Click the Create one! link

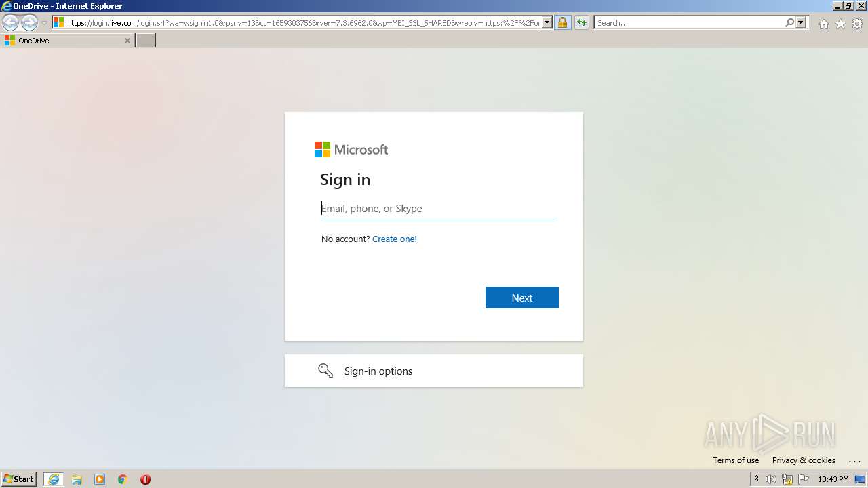click(x=395, y=239)
